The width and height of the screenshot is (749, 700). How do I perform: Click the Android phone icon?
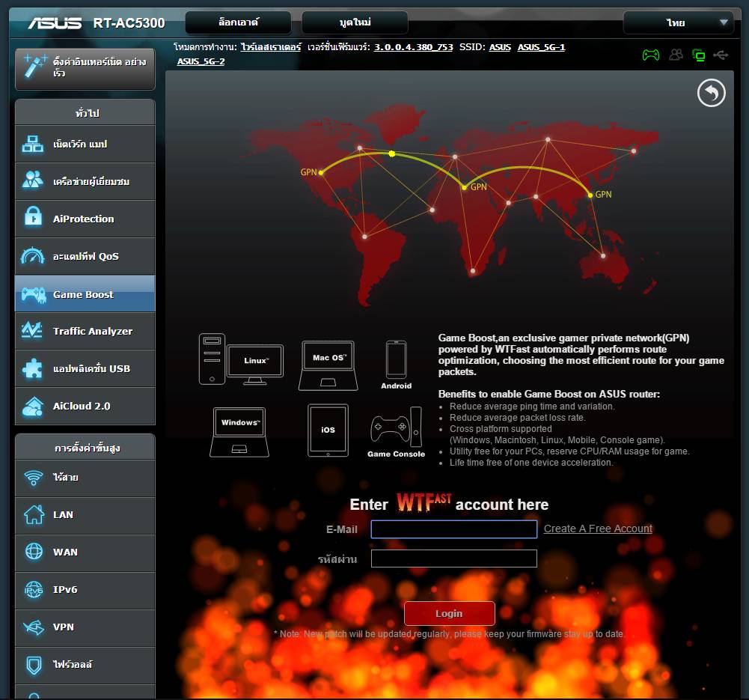coord(396,360)
